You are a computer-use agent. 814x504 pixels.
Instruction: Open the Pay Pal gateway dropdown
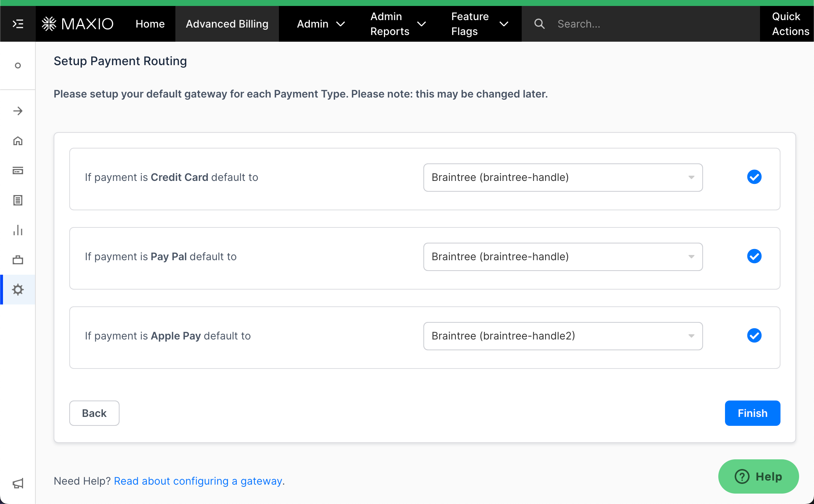[x=563, y=257]
